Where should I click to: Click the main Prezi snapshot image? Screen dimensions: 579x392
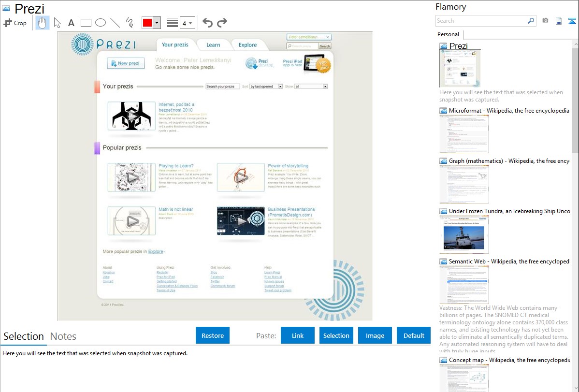coord(215,176)
